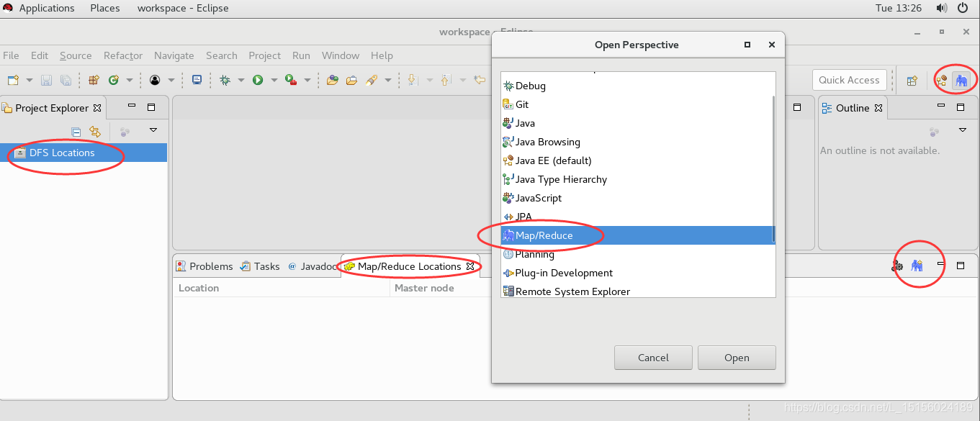The width and height of the screenshot is (980, 421).
Task: Select Plug-in Development perspective entry
Action: [x=636, y=273]
